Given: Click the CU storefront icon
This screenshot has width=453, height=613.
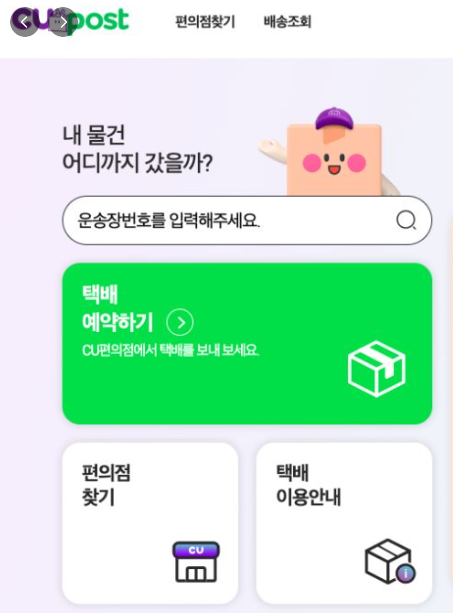Looking at the screenshot, I should pyautogui.click(x=196, y=562).
